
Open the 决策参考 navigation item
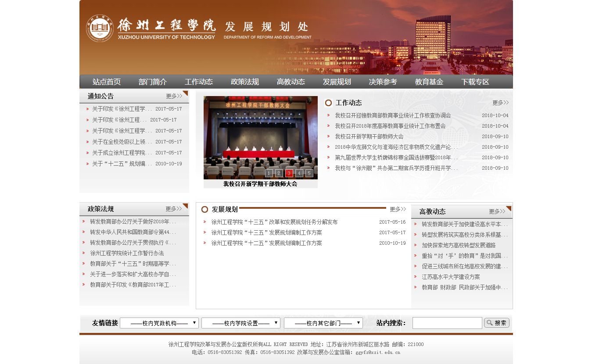click(x=383, y=82)
